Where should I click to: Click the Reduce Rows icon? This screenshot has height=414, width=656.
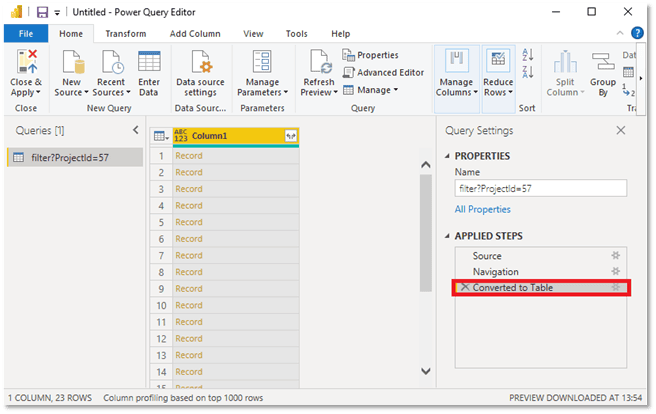(x=498, y=61)
